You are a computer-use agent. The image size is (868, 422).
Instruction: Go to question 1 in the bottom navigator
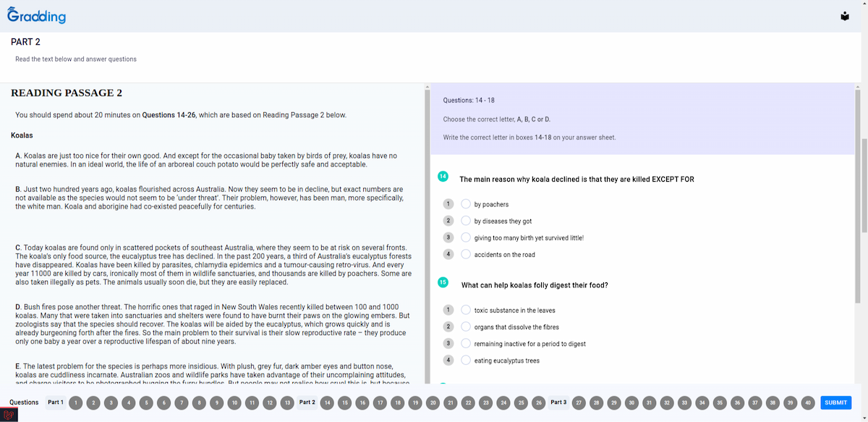[75, 402]
